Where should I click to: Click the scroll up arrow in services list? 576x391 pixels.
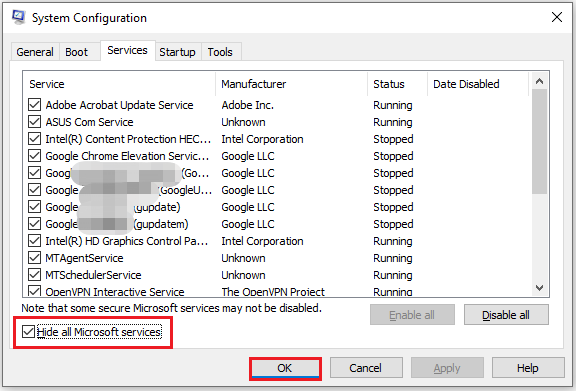point(539,81)
